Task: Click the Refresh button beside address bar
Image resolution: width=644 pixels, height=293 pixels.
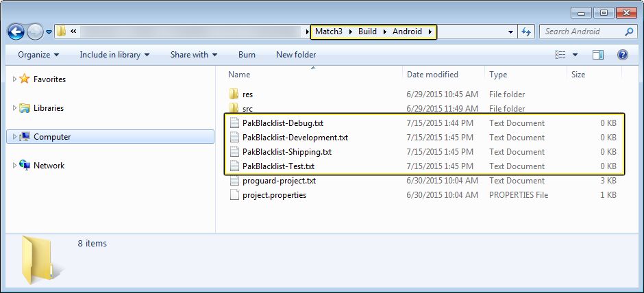Action: point(527,31)
